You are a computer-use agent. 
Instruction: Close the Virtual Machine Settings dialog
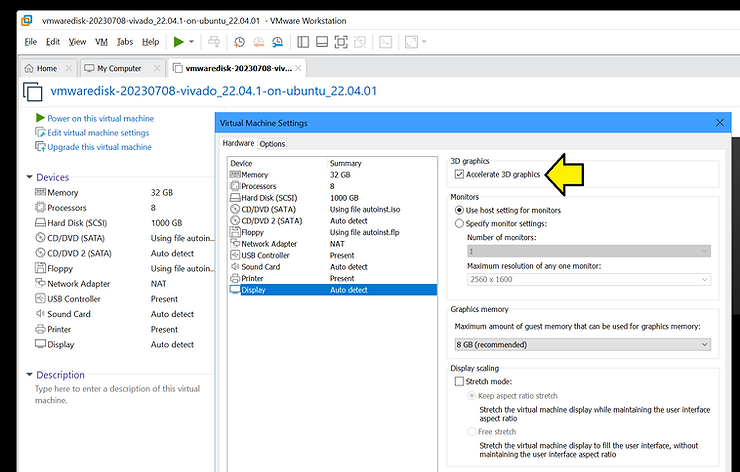720,123
